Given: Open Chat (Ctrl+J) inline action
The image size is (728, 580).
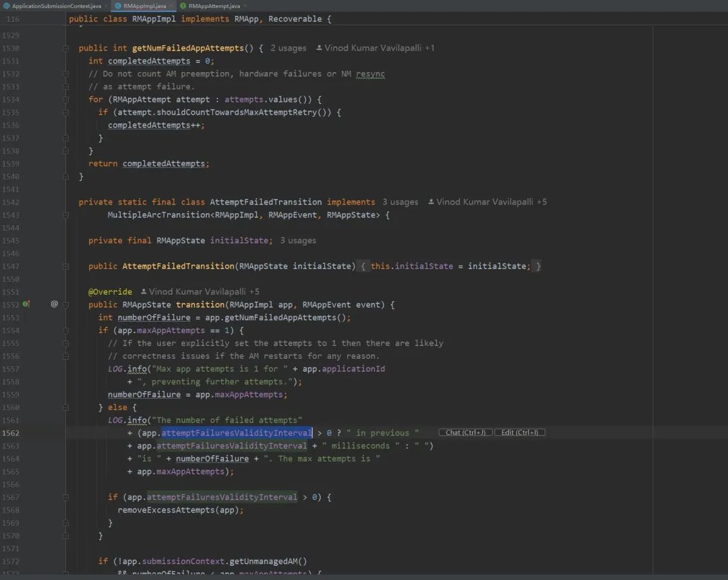Looking at the screenshot, I should pos(465,432).
